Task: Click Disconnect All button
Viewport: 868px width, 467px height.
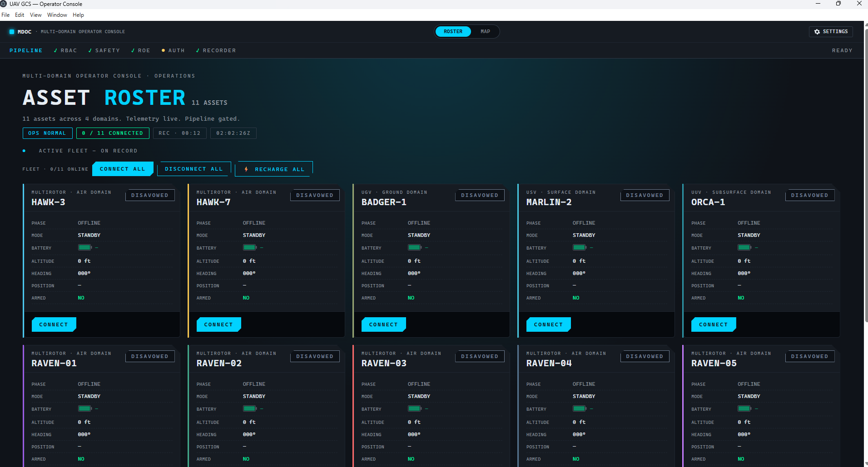Action: 194,169
